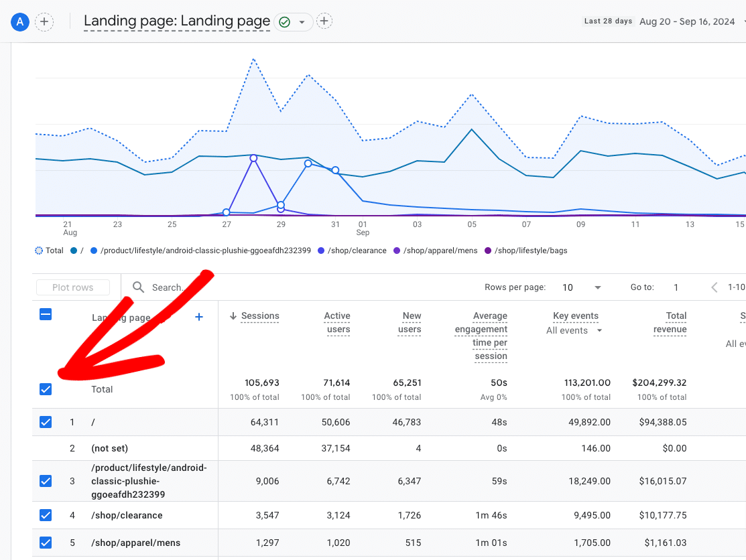Click inside the Go to page input
The image size is (746, 560).
click(676, 287)
